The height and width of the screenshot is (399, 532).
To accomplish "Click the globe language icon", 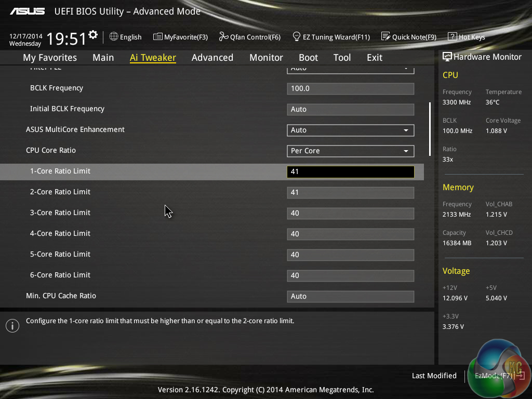I will click(114, 36).
